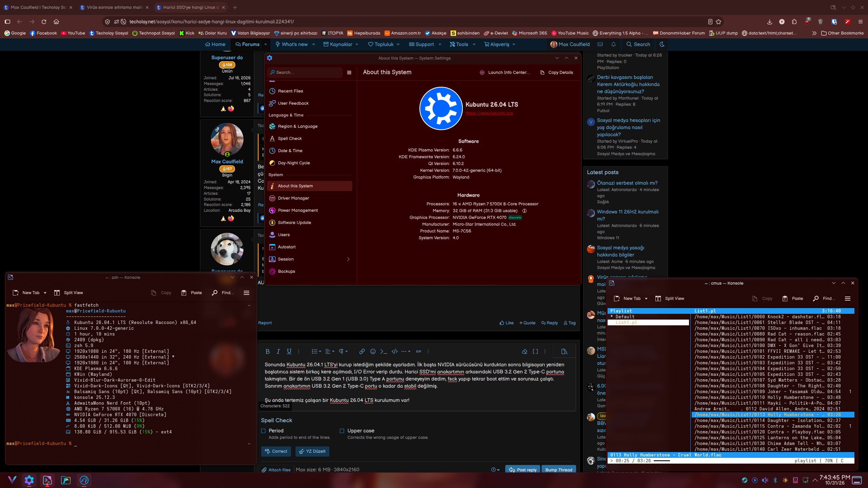Switch to the Virüs sonrası sıfırlama browser tab
The image size is (868, 488).
[114, 7]
